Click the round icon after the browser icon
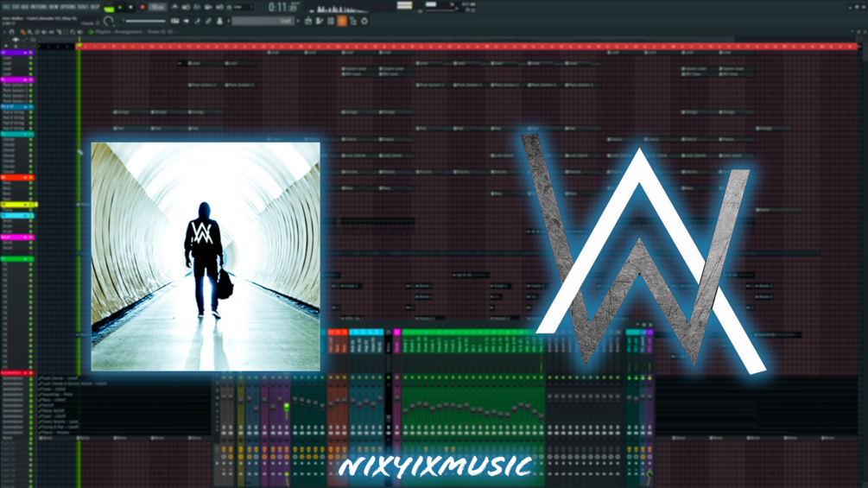Viewport: 868px width, 488px height. tap(364, 21)
